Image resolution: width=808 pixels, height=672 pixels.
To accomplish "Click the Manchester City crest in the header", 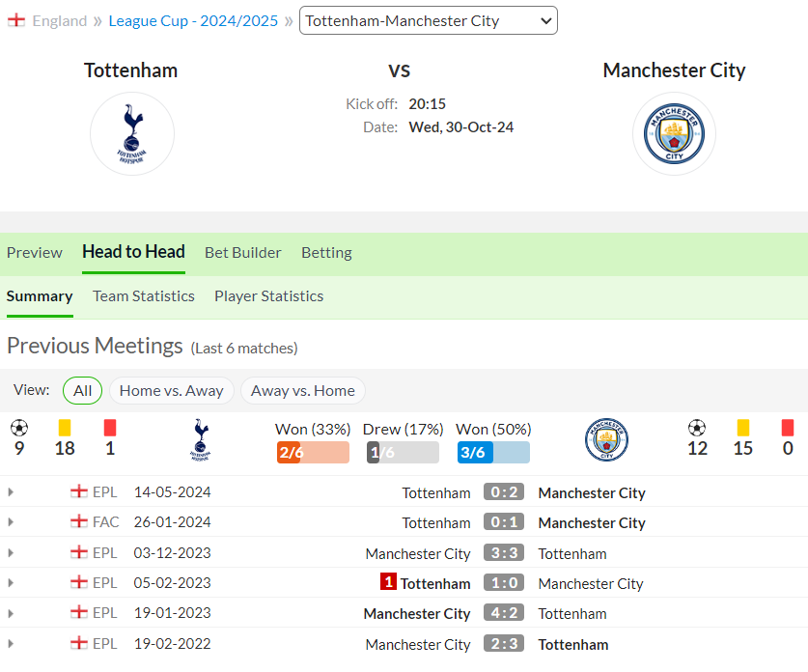I will (674, 134).
